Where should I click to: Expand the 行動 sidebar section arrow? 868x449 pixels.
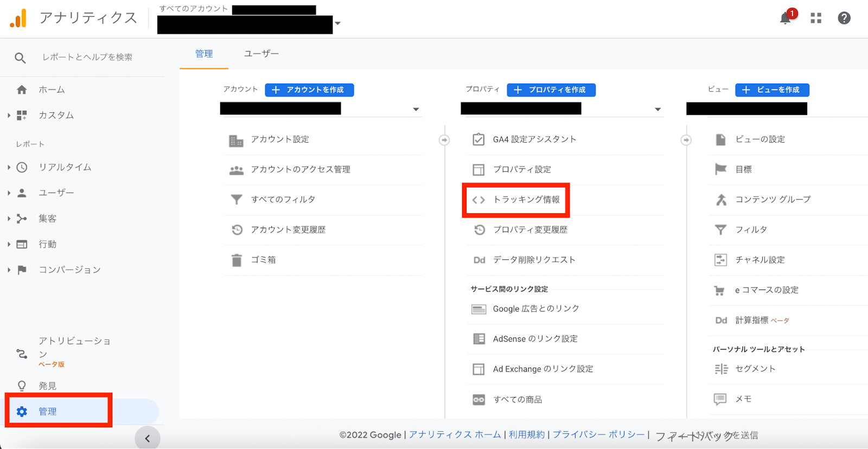point(9,244)
